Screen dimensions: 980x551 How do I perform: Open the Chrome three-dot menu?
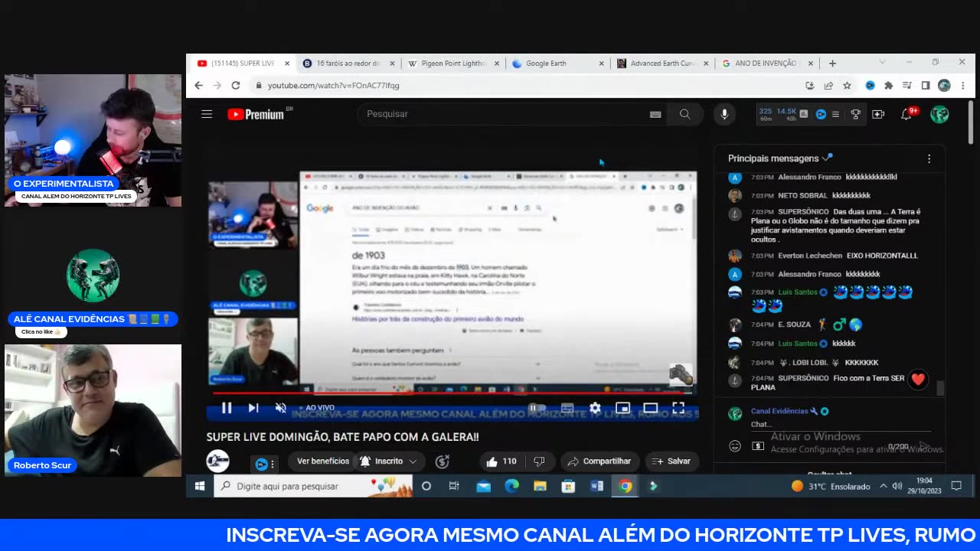point(962,86)
